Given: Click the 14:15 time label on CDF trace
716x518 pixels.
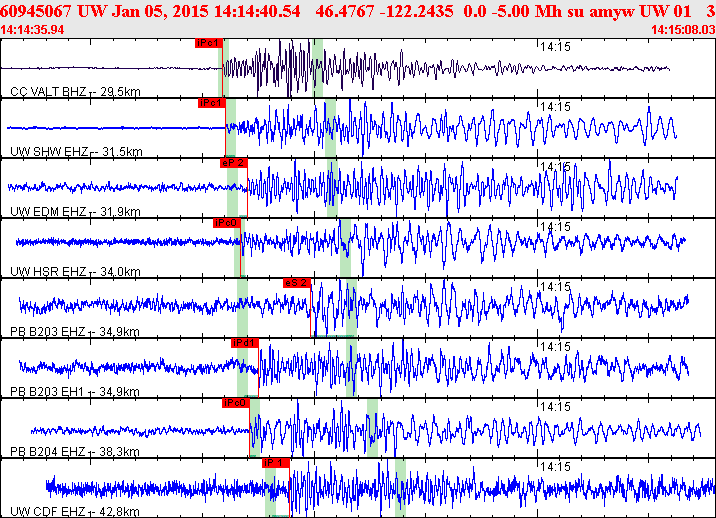Looking at the screenshot, I should 555,467.
